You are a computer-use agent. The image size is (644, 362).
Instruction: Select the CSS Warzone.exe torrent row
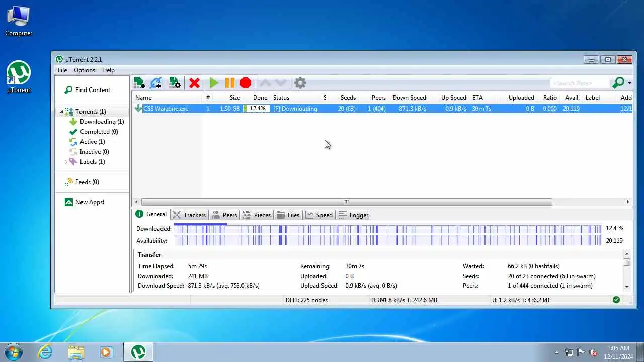click(382, 109)
